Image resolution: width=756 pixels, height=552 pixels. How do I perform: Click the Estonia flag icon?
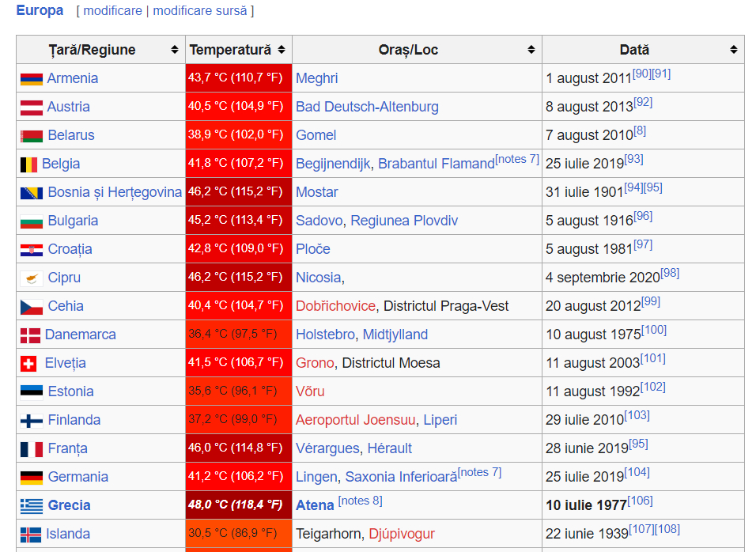tap(32, 391)
